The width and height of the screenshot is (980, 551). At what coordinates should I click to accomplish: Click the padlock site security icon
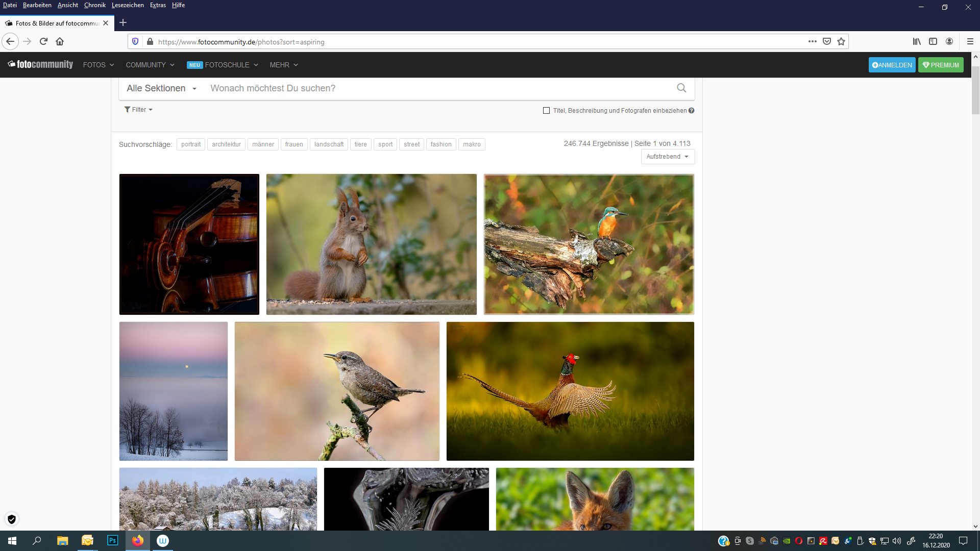150,41
